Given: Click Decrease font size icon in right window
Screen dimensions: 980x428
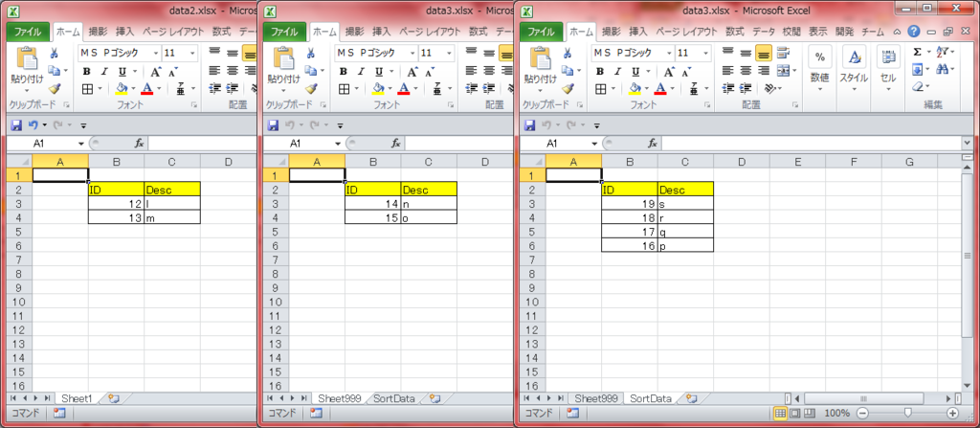Looking at the screenshot, I should tap(683, 71).
